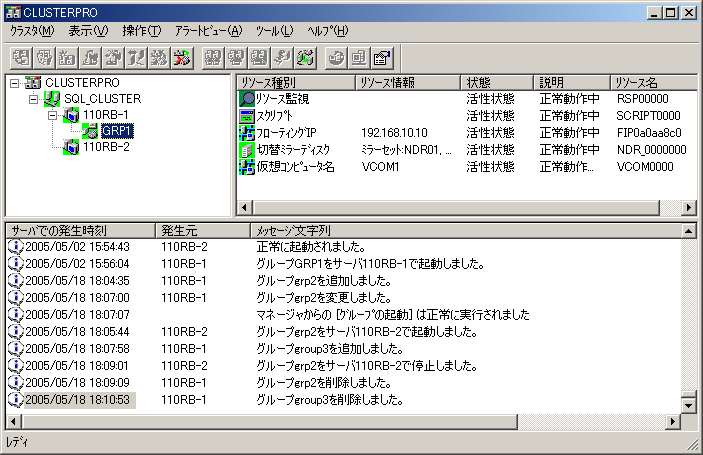Click the info icon of the 18:07:07 log entry
This screenshot has width=703, height=455.
(16, 315)
